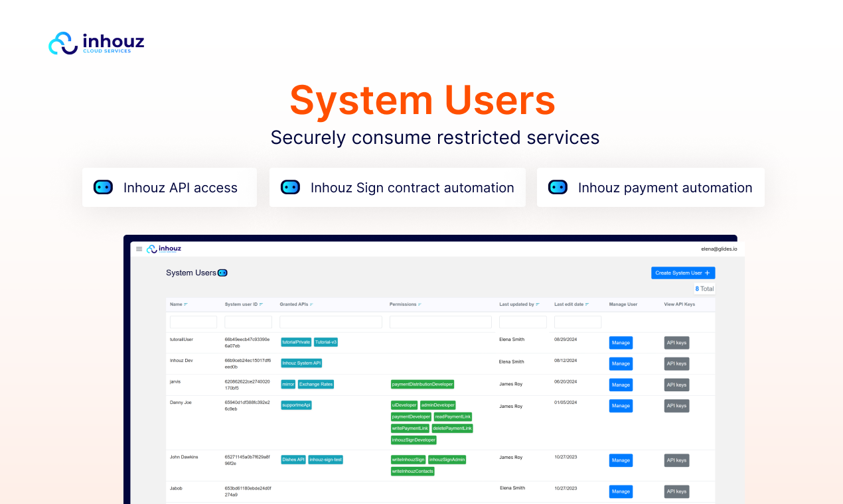Click the uiDeveloper permission tag
This screenshot has height=504, width=843.
click(x=404, y=405)
